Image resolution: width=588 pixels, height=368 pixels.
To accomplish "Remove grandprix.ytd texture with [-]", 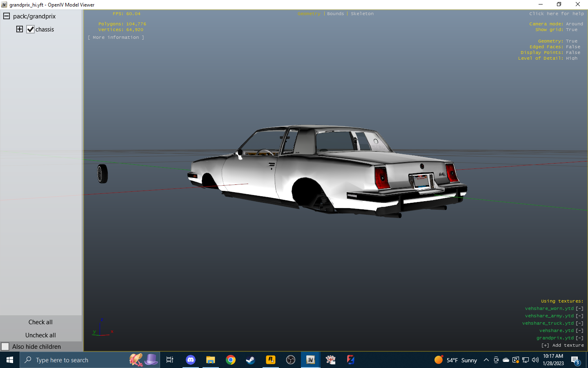I will pyautogui.click(x=579, y=338).
